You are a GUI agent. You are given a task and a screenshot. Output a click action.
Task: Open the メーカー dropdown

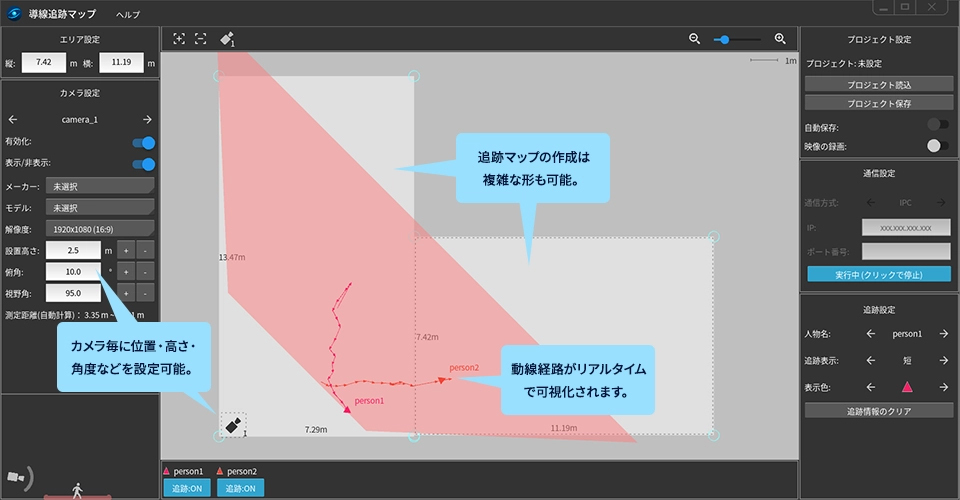pyautogui.click(x=100, y=186)
